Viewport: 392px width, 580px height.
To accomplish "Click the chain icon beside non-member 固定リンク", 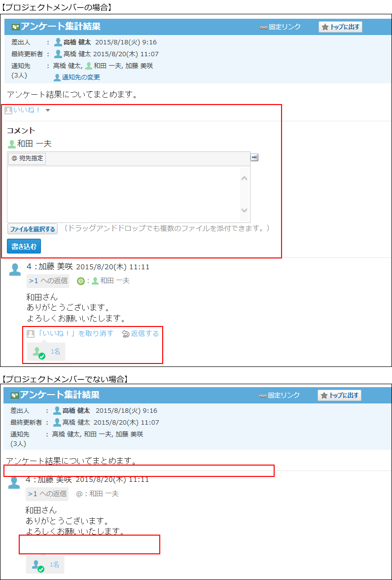I will (262, 396).
